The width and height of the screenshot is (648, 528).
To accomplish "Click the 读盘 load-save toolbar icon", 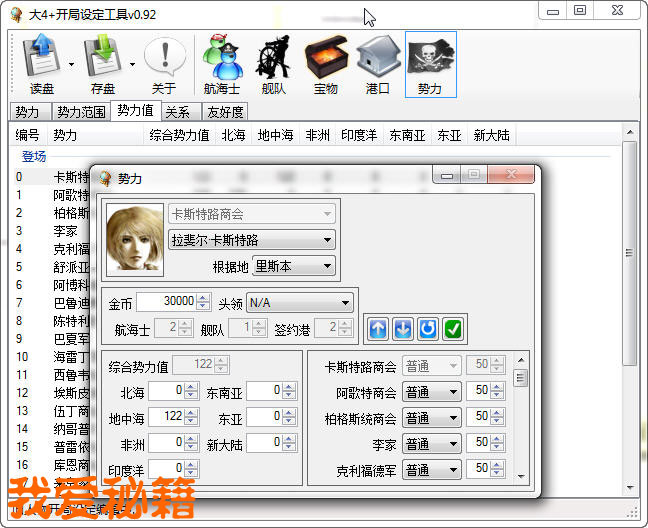I will pyautogui.click(x=42, y=58).
